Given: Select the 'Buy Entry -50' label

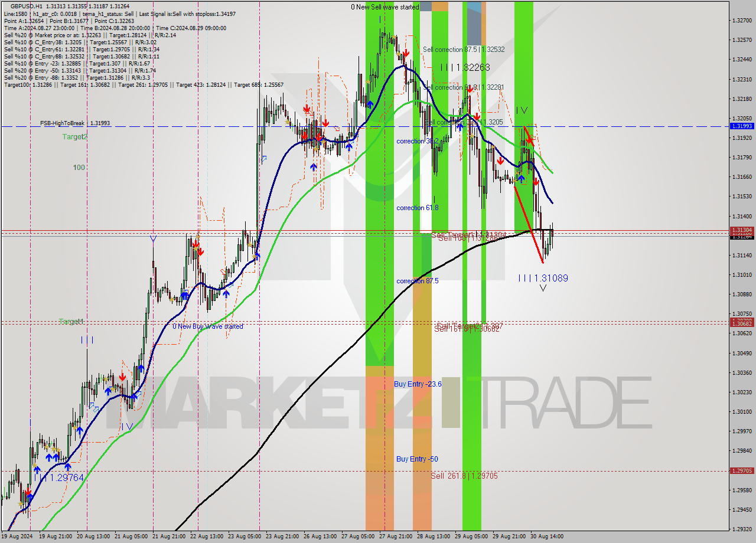Looking at the screenshot, I should click(x=417, y=459).
